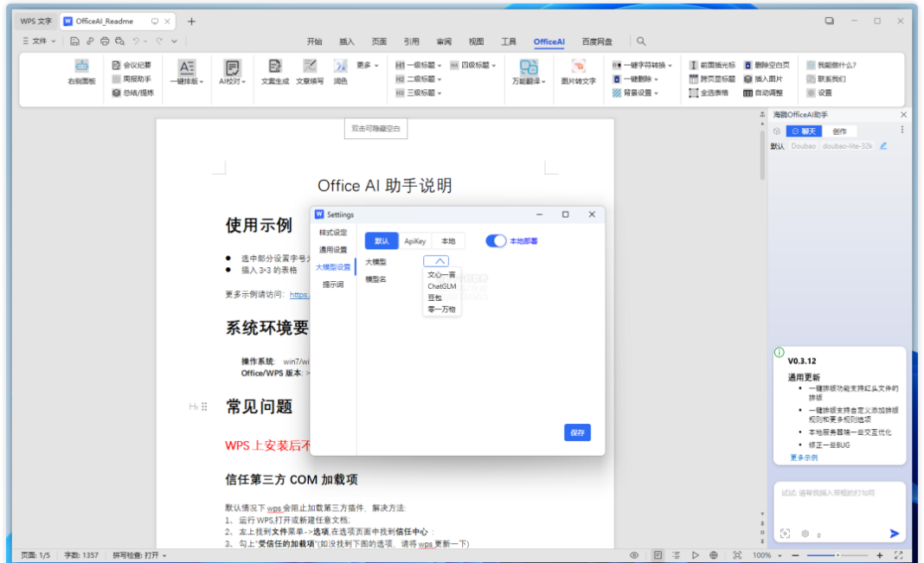The image size is (924, 563).
Task: Click the 文章生成 icon
Action: point(275,67)
